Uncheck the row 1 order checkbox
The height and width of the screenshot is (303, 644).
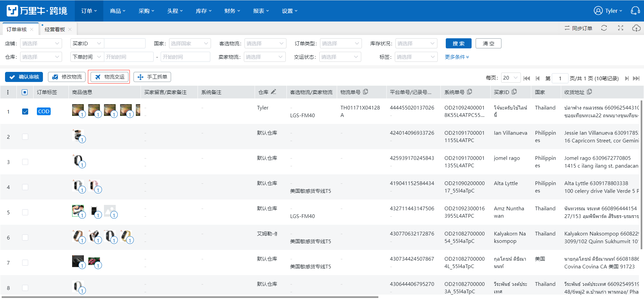coord(25,112)
